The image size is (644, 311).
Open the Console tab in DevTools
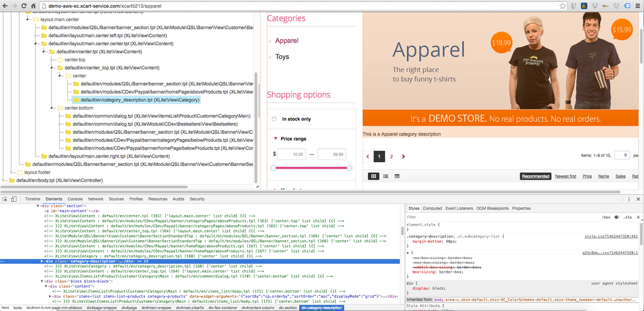coord(75,199)
